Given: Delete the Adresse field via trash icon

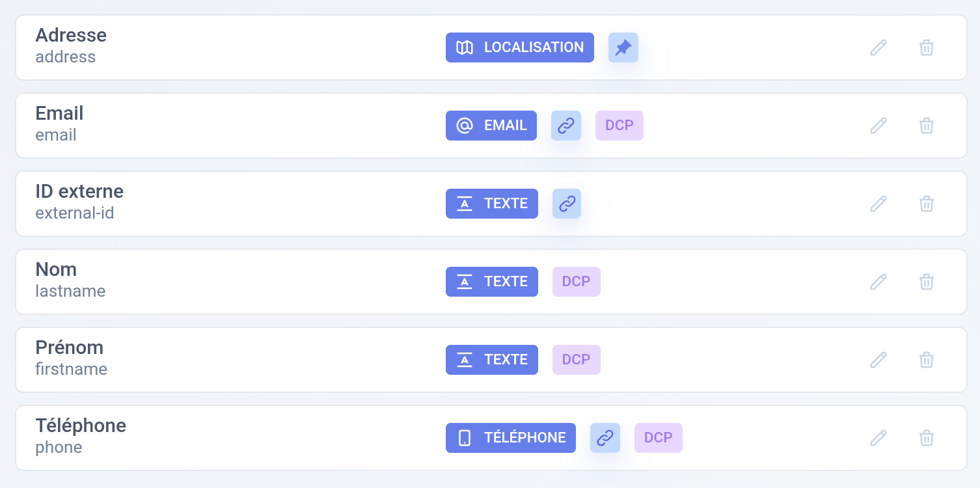Looking at the screenshot, I should point(927,47).
